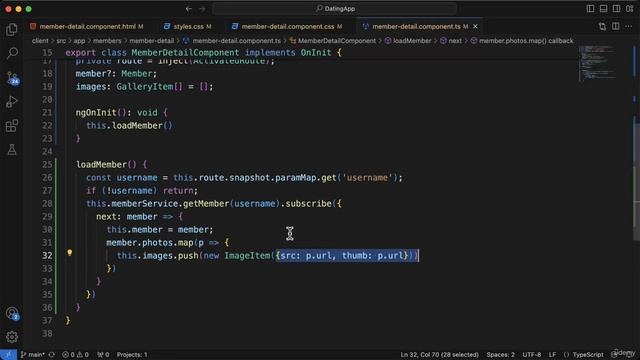Open the Extensions view
Screen dimensions: 640x360
tap(12, 126)
